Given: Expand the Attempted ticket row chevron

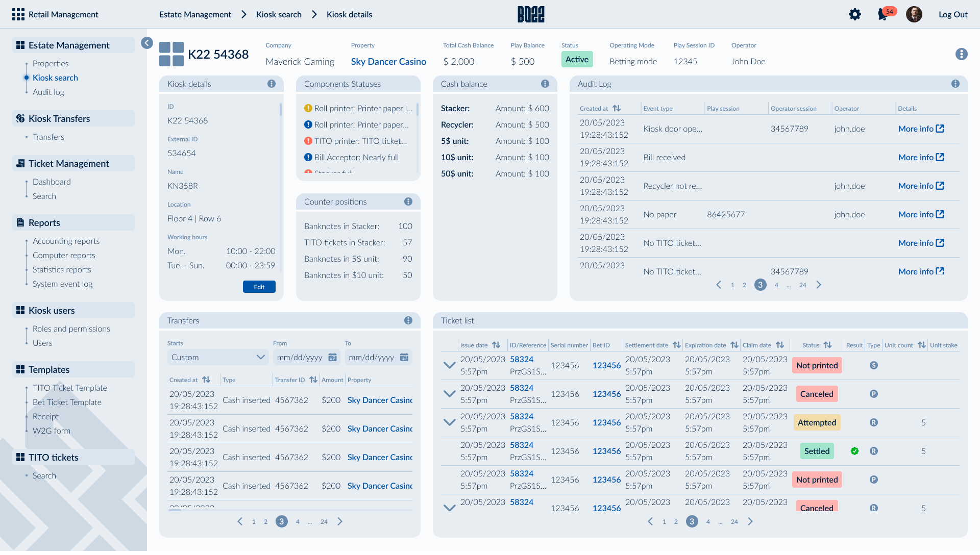Looking at the screenshot, I should point(450,422).
